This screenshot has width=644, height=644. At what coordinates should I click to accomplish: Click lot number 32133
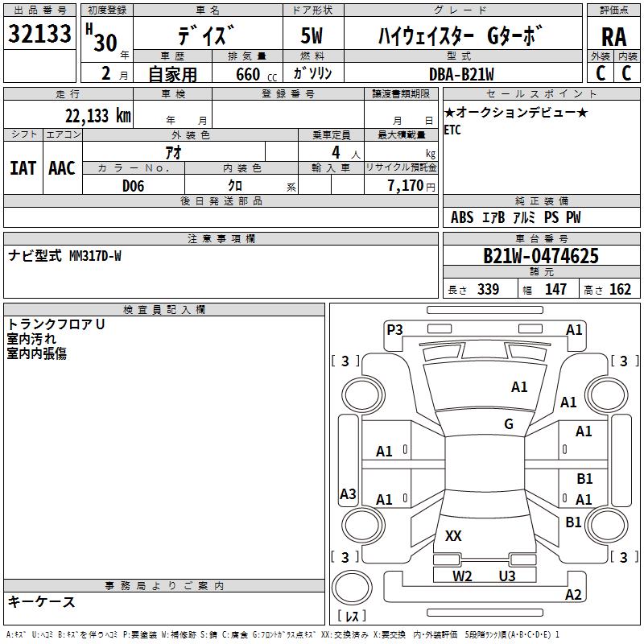[x=39, y=34]
